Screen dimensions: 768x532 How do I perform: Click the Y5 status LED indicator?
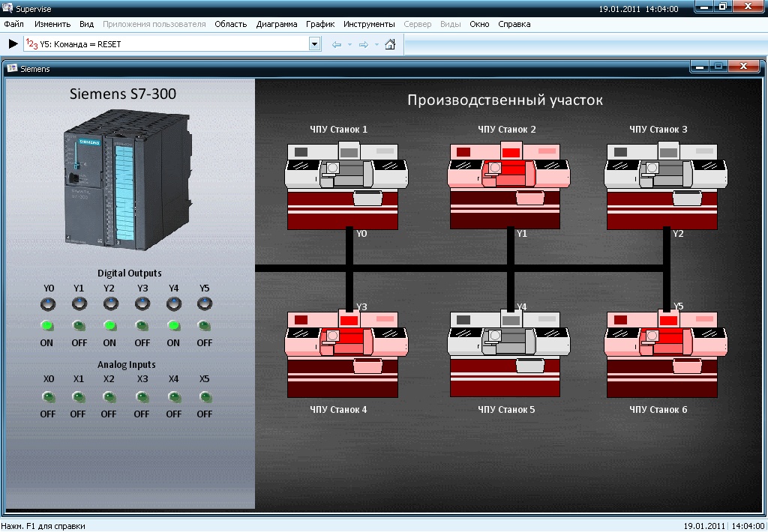pyautogui.click(x=204, y=325)
